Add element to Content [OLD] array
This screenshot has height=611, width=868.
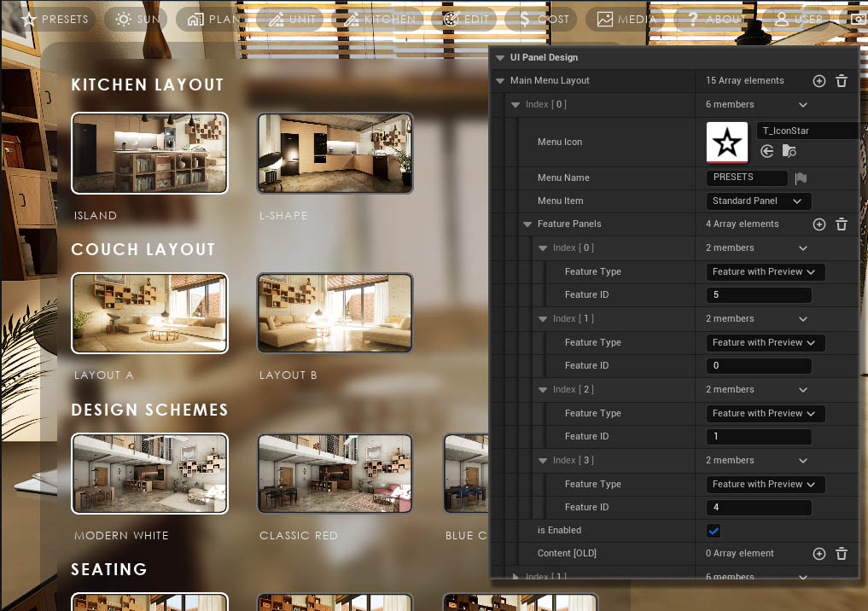pos(819,554)
